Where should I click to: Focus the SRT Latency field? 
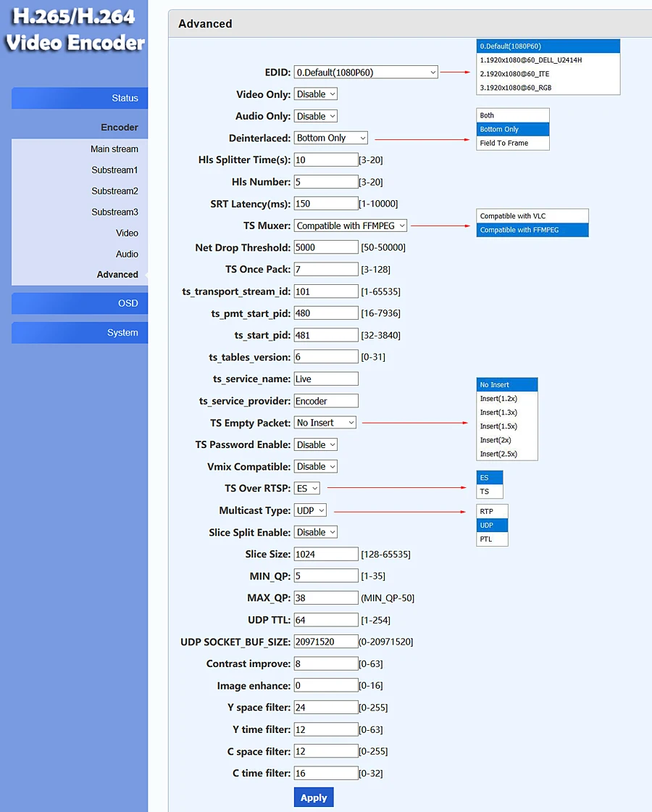coord(326,204)
